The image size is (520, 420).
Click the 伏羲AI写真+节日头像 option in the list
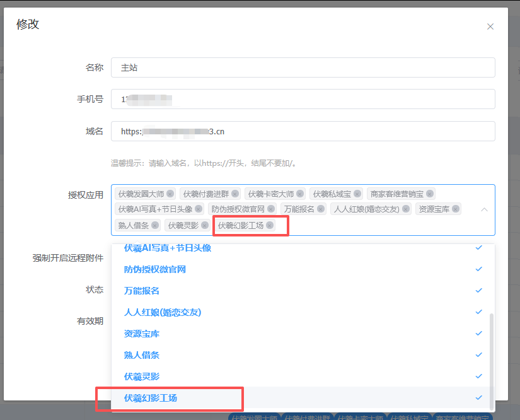pyautogui.click(x=167, y=248)
